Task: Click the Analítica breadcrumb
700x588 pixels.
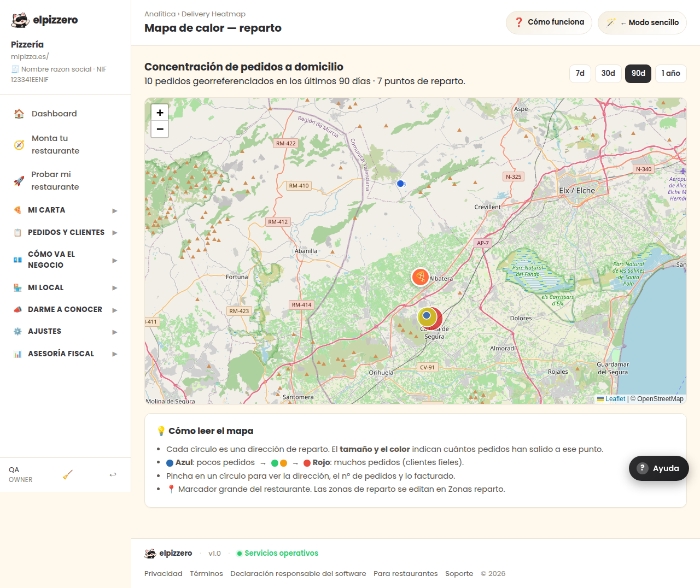Action: pos(160,14)
